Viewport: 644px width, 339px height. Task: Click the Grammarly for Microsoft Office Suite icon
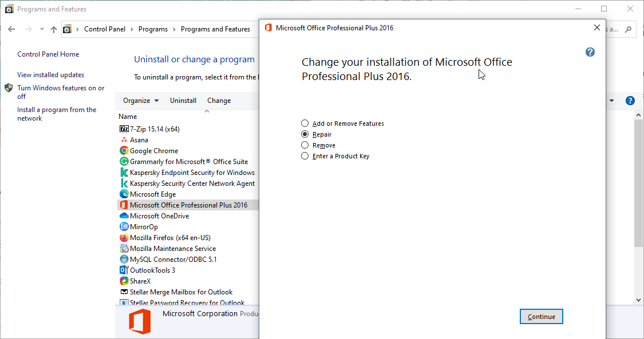click(124, 162)
